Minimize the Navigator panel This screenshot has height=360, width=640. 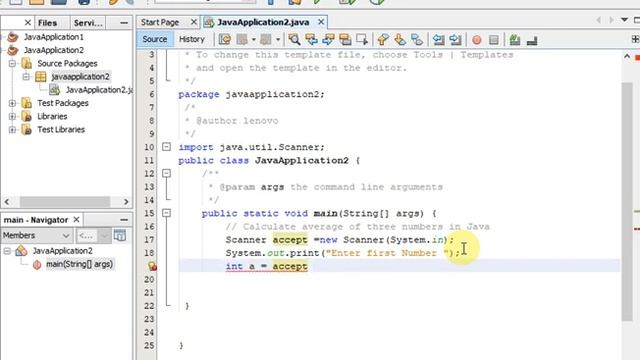124,220
